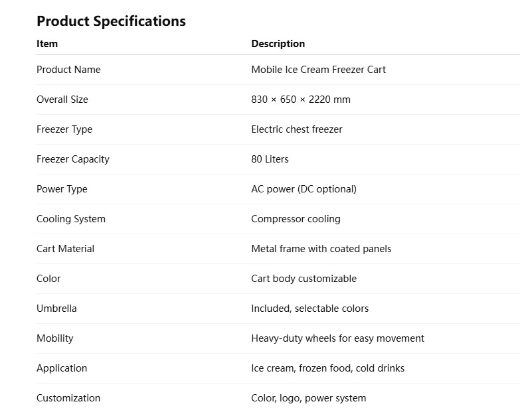Click the Product Specifications heading

(x=111, y=21)
